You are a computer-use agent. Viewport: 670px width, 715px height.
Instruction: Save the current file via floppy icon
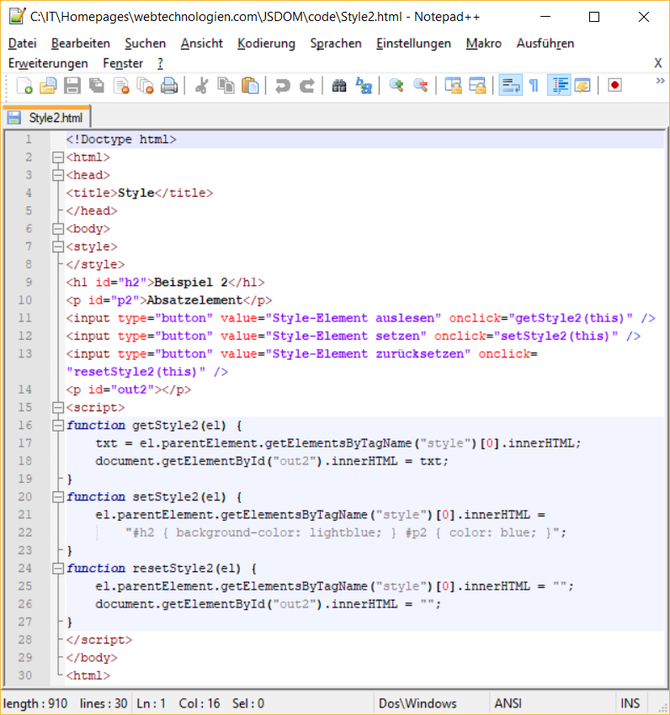point(72,85)
